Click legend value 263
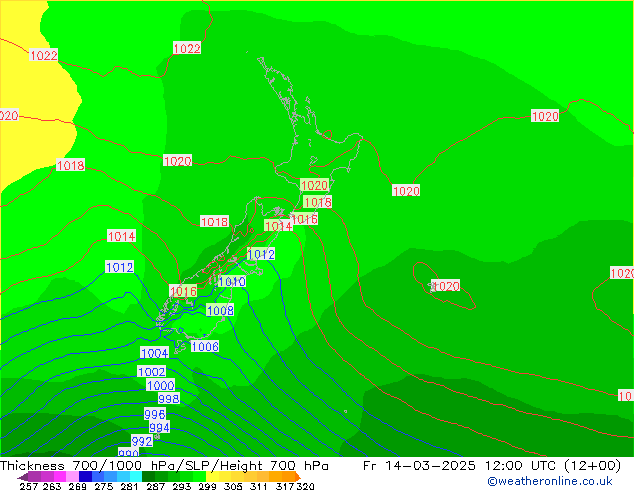The image size is (634, 490). click(x=52, y=486)
